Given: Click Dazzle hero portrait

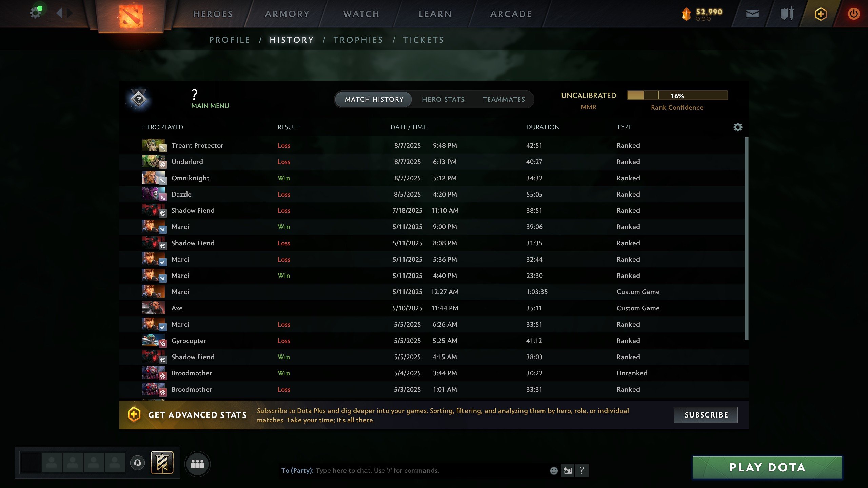Looking at the screenshot, I should click(153, 194).
